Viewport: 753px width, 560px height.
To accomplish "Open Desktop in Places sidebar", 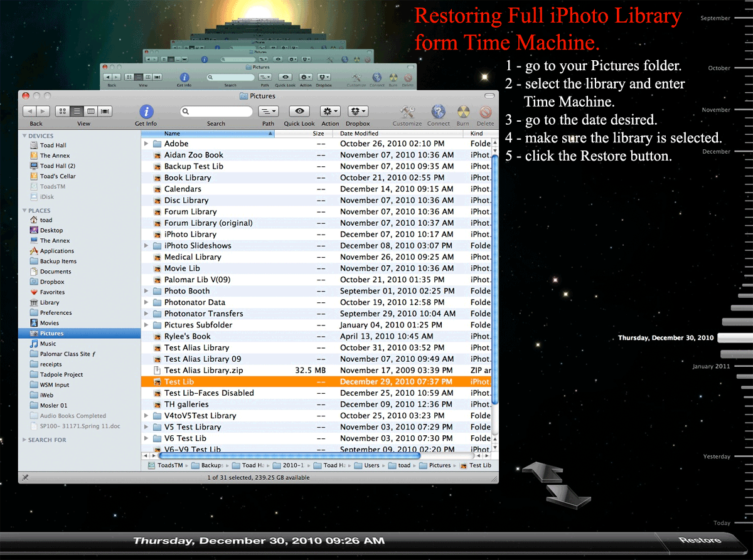I will click(x=51, y=230).
